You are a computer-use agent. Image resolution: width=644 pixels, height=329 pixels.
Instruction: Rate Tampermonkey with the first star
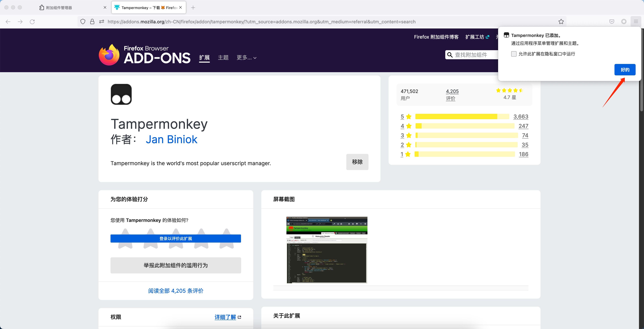click(125, 238)
